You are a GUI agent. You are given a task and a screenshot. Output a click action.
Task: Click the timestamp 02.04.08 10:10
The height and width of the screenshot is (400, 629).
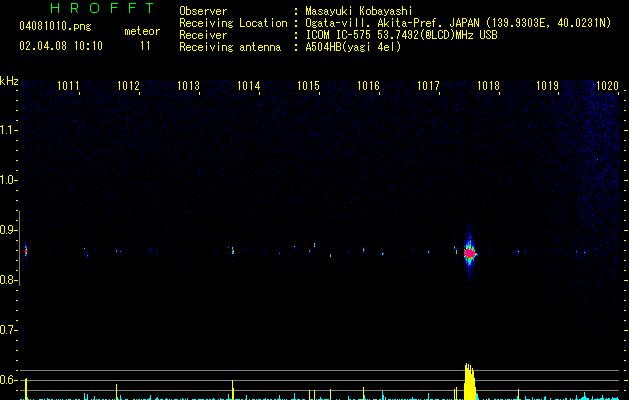[61, 46]
